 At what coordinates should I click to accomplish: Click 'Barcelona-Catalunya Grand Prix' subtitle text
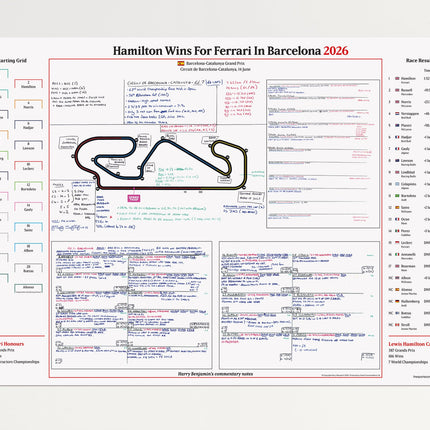point(215,63)
